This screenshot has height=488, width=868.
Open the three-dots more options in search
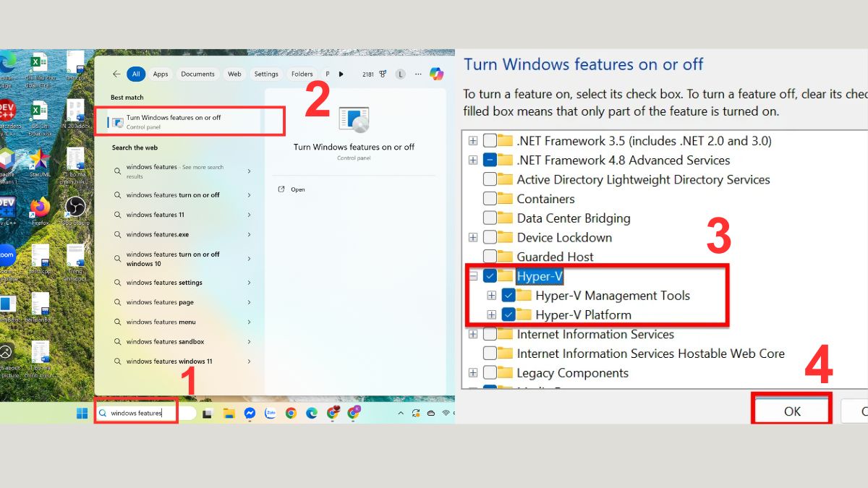(418, 74)
